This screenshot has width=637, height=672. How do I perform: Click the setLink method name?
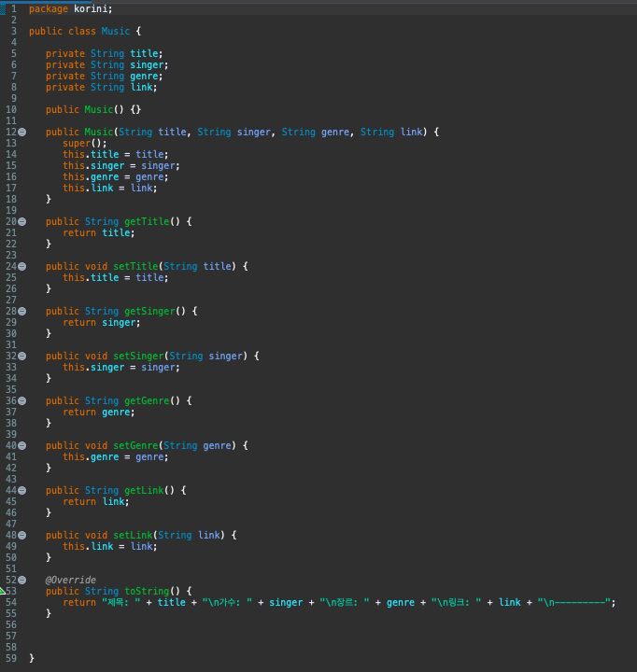[133, 536]
